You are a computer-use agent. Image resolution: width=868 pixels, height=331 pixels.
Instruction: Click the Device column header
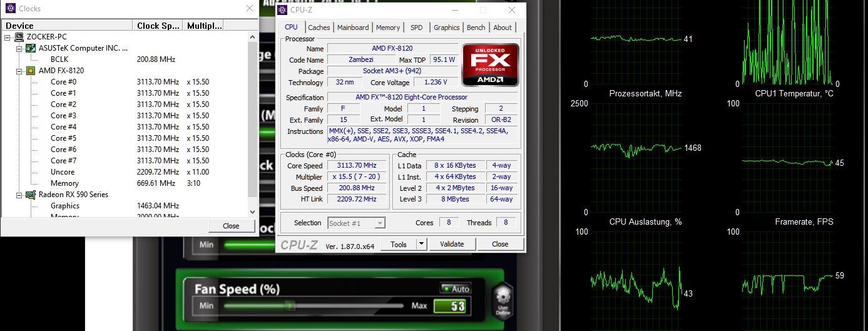pos(68,26)
